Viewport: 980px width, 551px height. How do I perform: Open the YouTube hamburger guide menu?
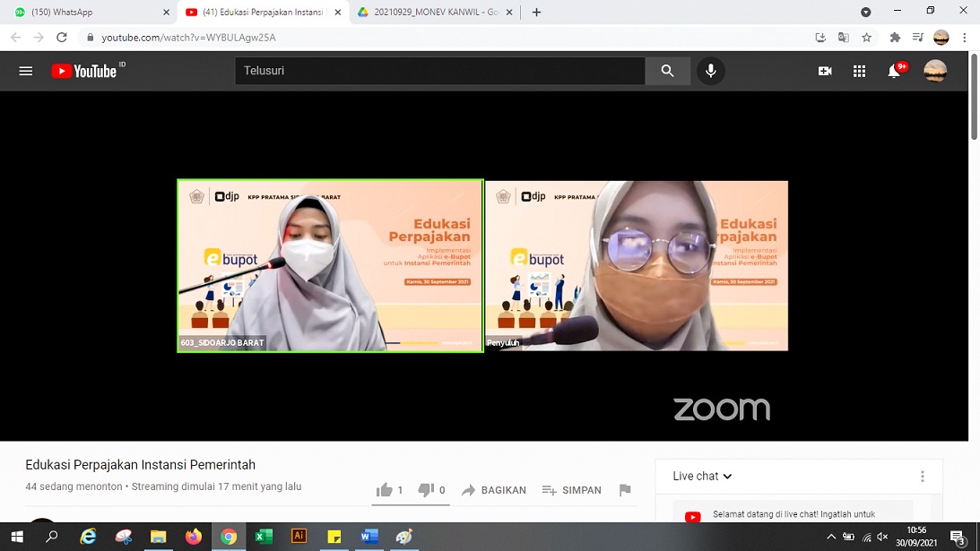tap(26, 71)
